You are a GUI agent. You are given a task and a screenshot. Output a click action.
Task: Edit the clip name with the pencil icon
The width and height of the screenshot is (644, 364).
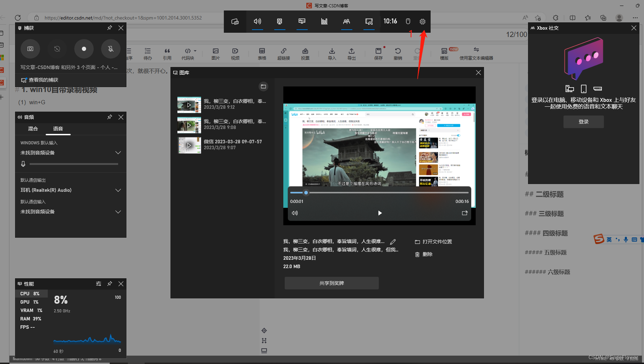point(393,242)
